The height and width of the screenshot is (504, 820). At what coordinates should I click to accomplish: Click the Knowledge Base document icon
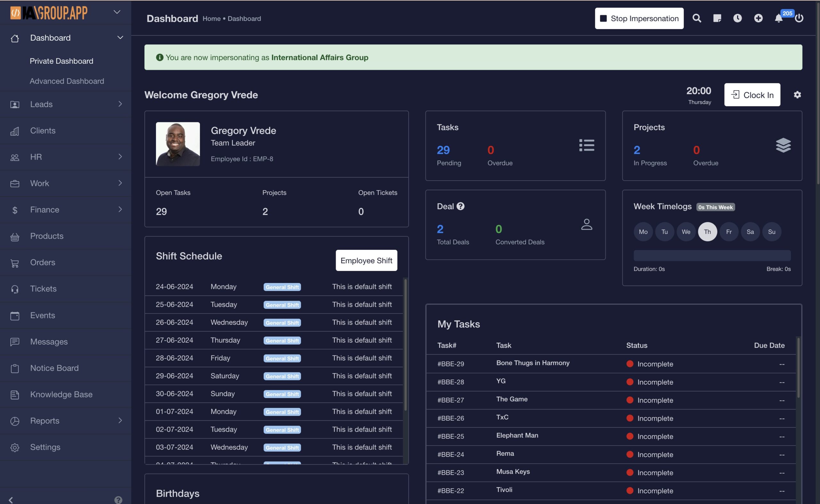pyautogui.click(x=15, y=395)
